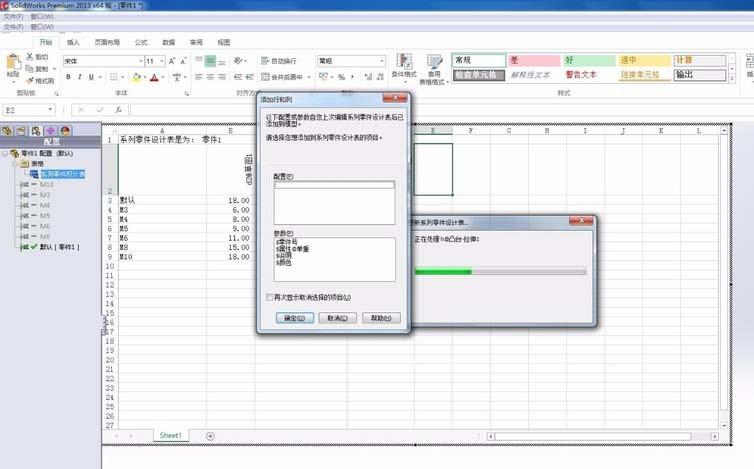This screenshot has width=754, height=469.
Task: Switch to the 视图 (View) ribbon tab
Action: pos(224,42)
